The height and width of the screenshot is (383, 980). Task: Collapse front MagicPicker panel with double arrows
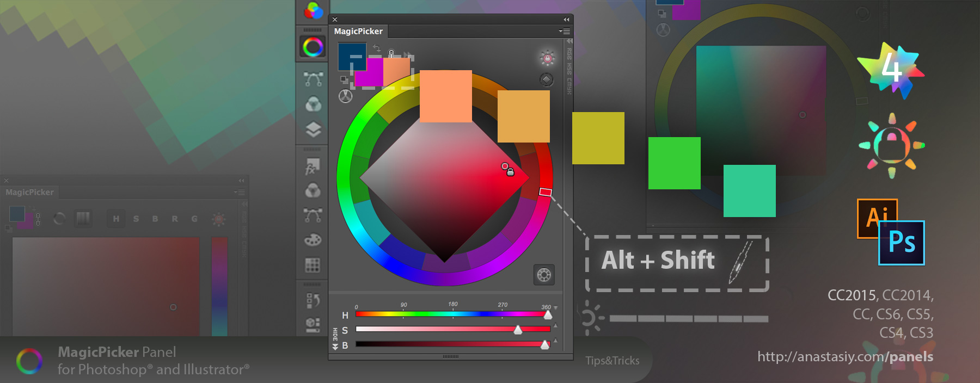tap(566, 19)
